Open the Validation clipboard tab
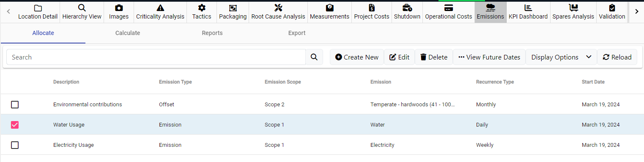Image resolution: width=644 pixels, height=162 pixels. (x=612, y=12)
